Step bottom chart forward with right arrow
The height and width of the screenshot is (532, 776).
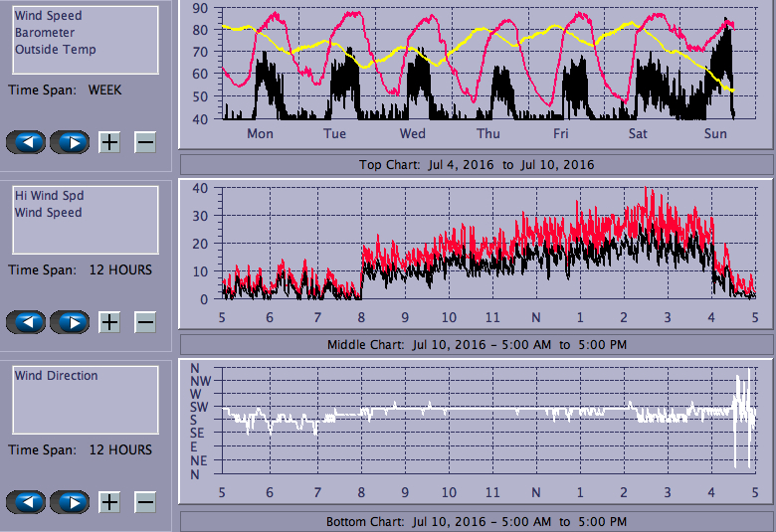[70, 502]
